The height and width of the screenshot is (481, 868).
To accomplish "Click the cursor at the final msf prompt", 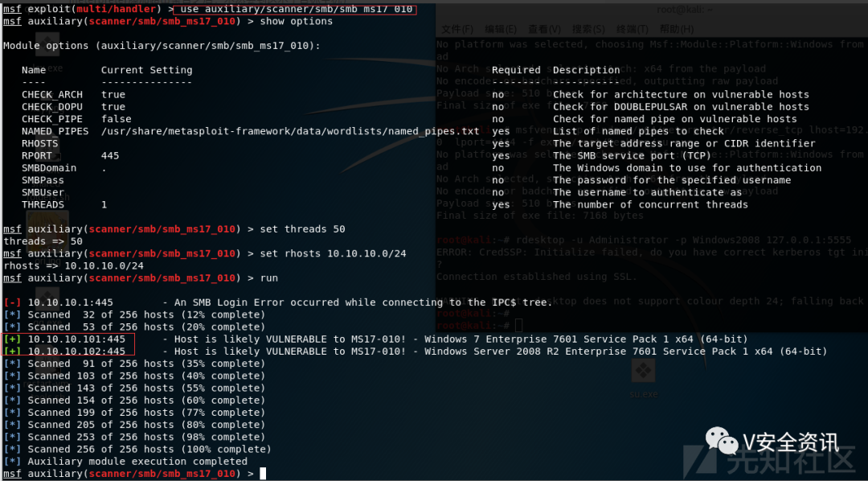I will tap(263, 473).
